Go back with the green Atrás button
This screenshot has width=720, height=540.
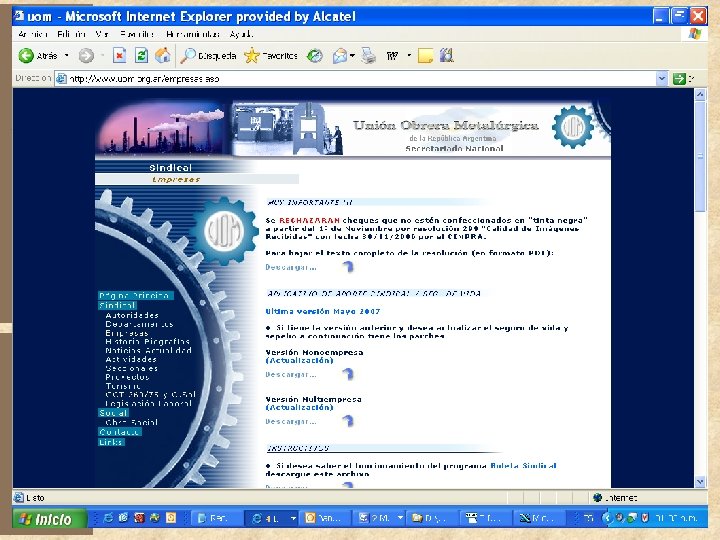coord(38,56)
